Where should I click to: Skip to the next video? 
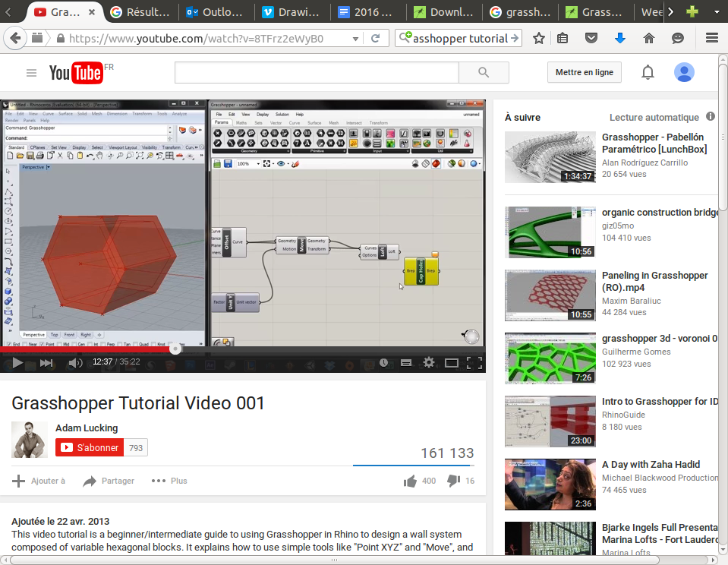46,363
